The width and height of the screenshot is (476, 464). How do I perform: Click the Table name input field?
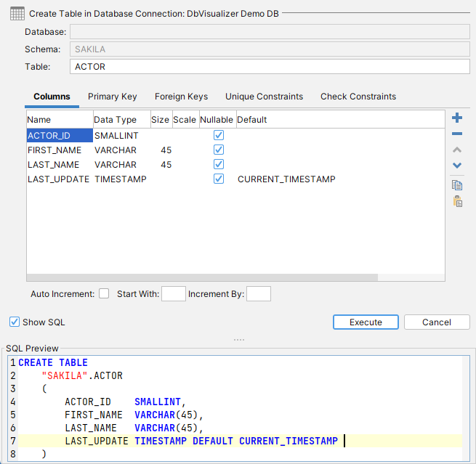coord(270,67)
